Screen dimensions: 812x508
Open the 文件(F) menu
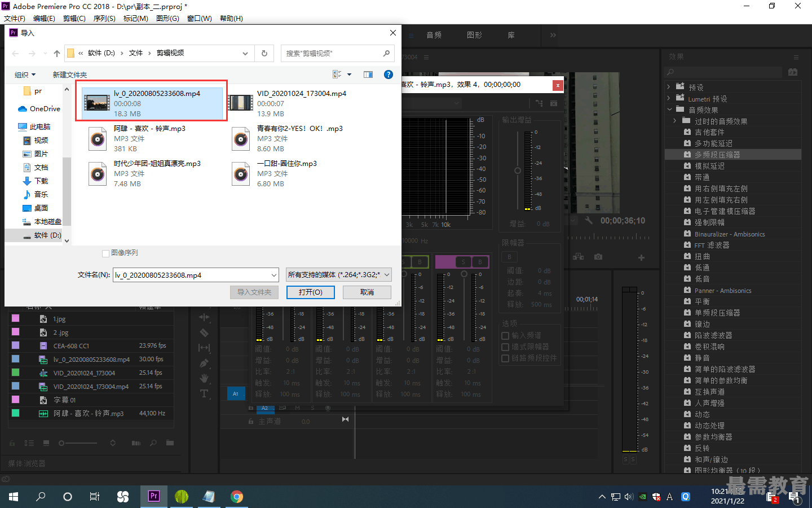[x=15, y=19]
